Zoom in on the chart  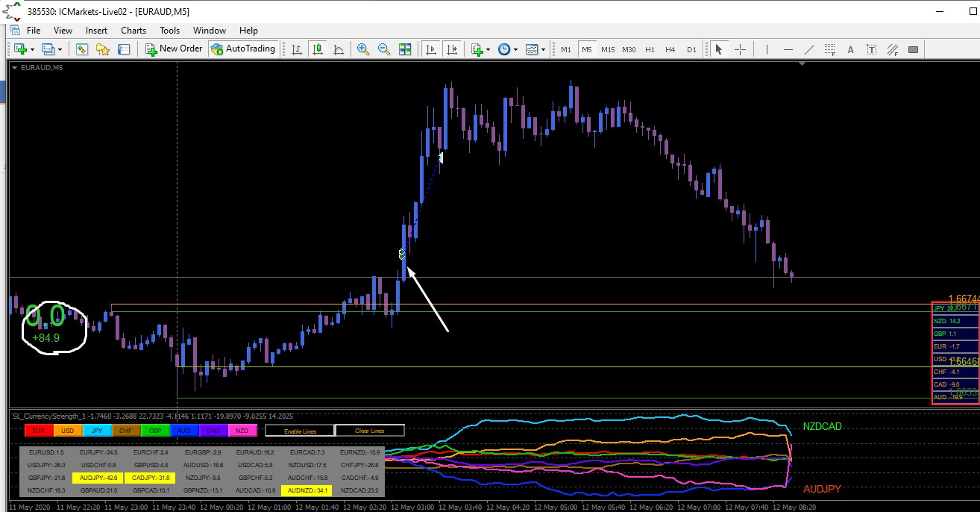click(x=363, y=49)
